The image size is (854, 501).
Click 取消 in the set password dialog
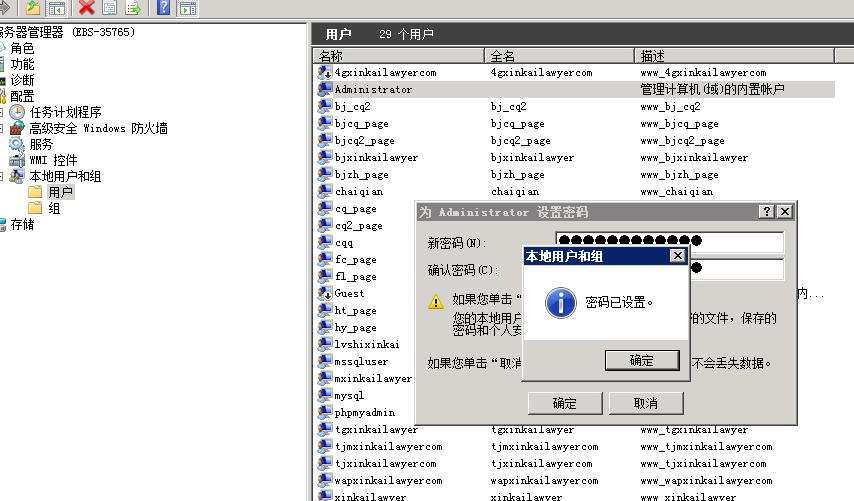tap(645, 403)
